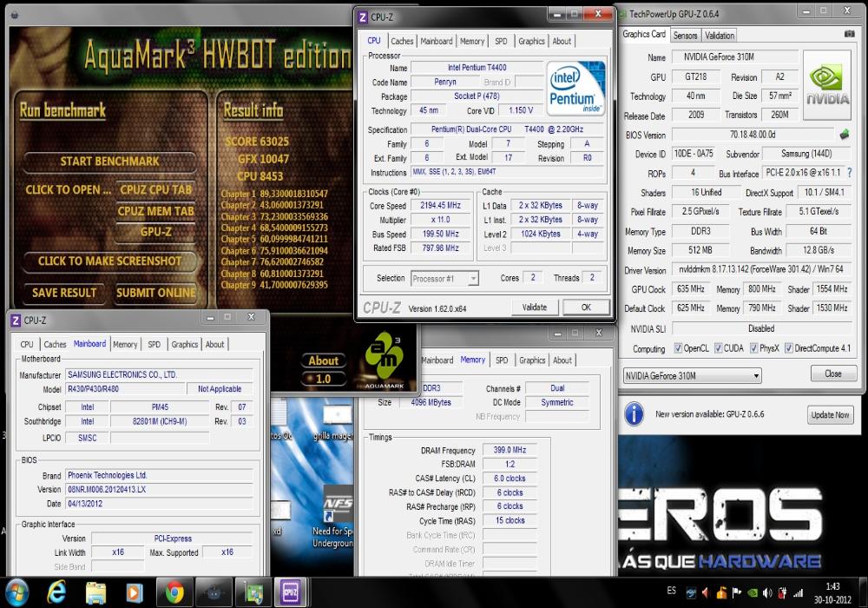Screen dimensions: 868x608
Task: Click the About button in AquaMark
Action: (x=323, y=360)
